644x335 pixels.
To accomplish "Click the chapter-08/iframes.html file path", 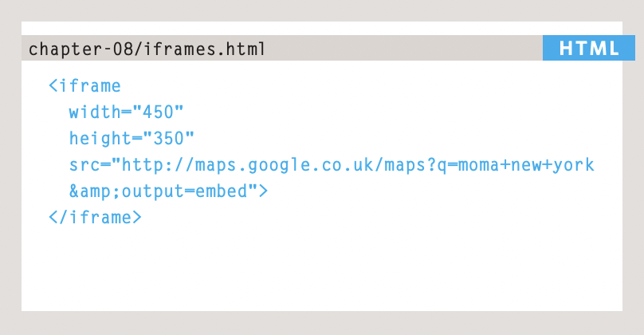I will click(x=147, y=49).
